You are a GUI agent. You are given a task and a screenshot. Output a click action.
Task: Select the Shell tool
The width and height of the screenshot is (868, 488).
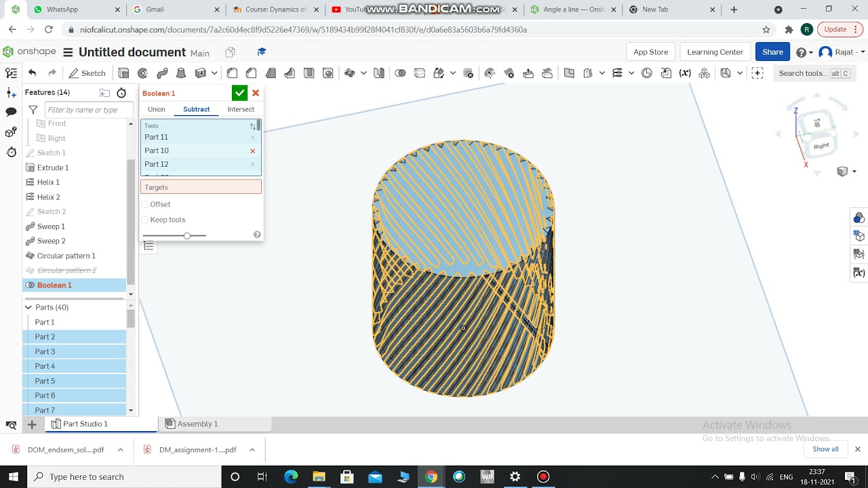(x=309, y=73)
